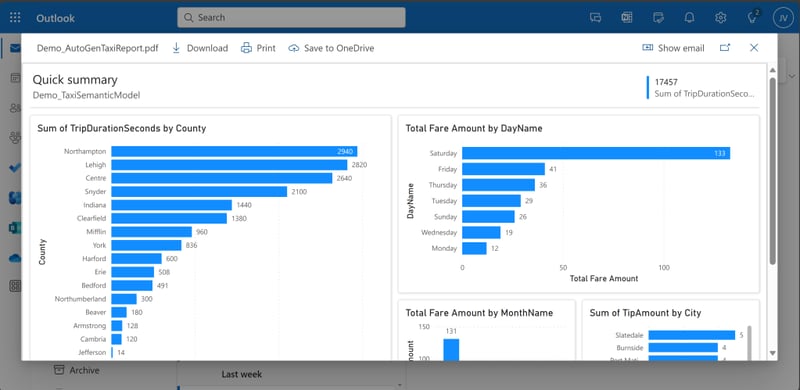Click scroll down arrow of PDF viewer
This screenshot has height=390, width=800.
click(772, 353)
